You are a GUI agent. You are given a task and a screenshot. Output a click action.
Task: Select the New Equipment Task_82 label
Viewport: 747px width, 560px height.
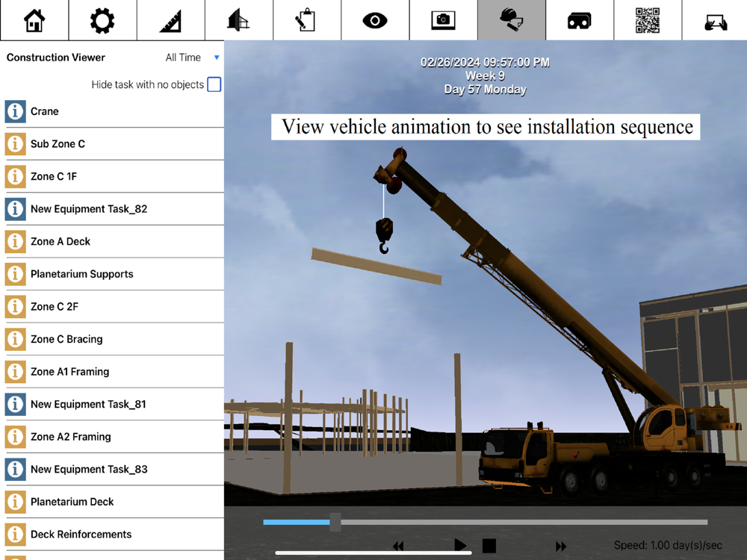pyautogui.click(x=89, y=209)
